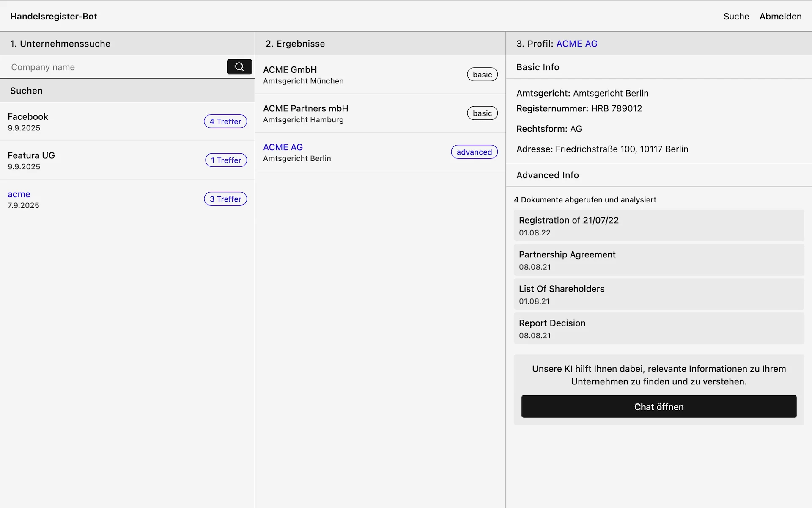This screenshot has width=812, height=508.
Task: Click the advanced badge for ACME AG
Action: pyautogui.click(x=474, y=152)
